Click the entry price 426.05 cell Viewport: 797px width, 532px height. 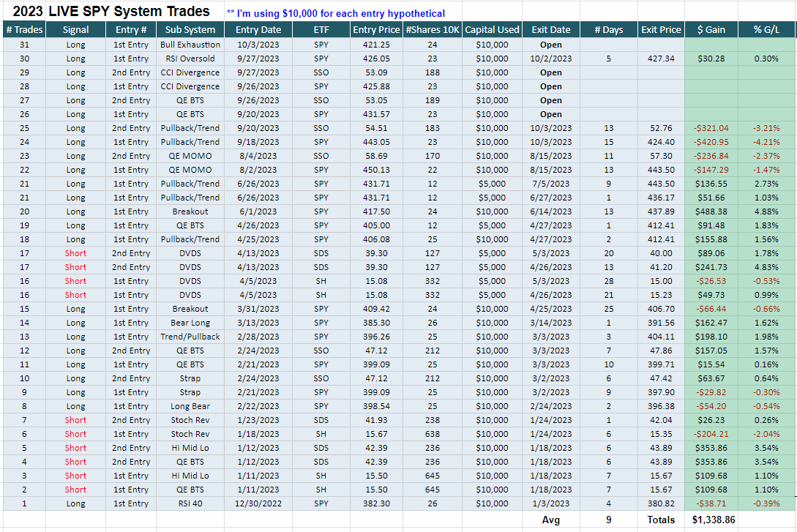point(377,59)
